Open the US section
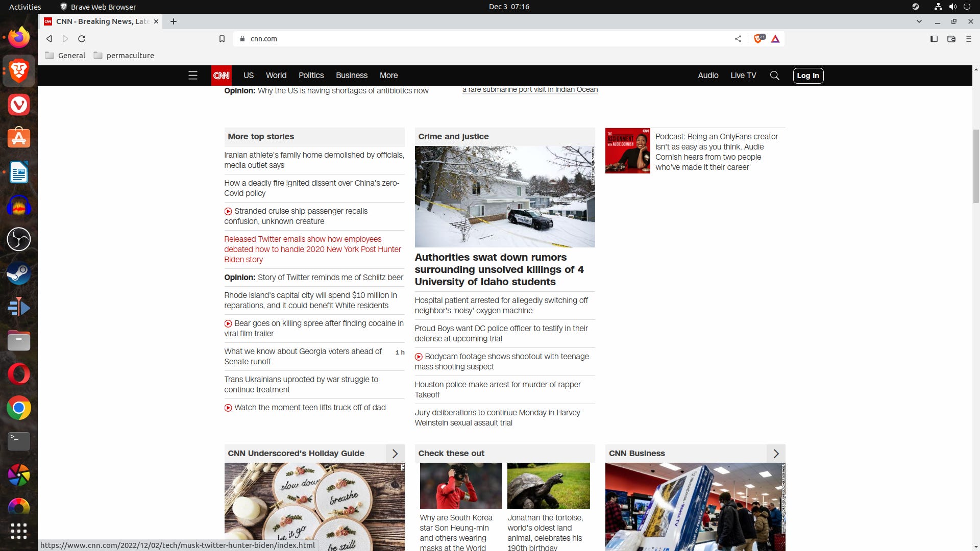 pyautogui.click(x=249, y=76)
